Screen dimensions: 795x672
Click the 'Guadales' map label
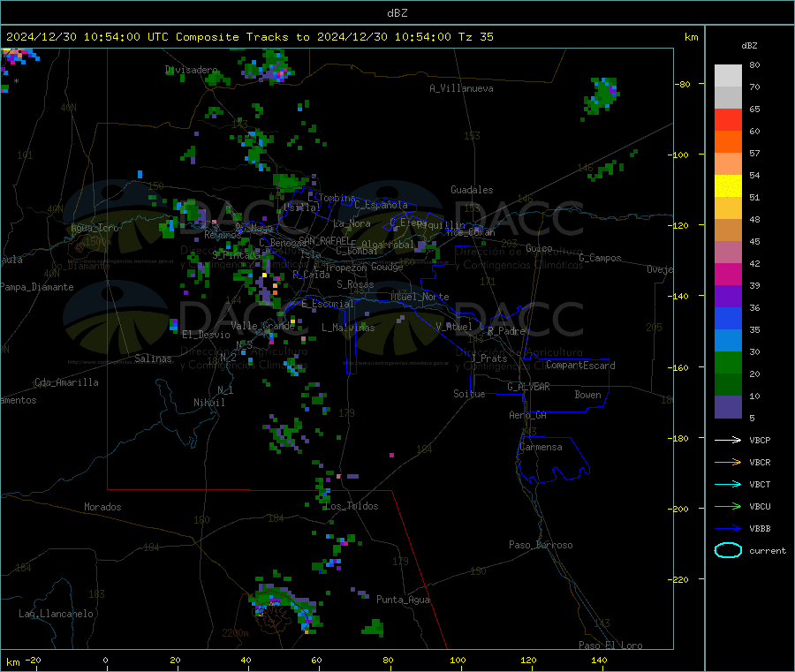[x=472, y=190]
